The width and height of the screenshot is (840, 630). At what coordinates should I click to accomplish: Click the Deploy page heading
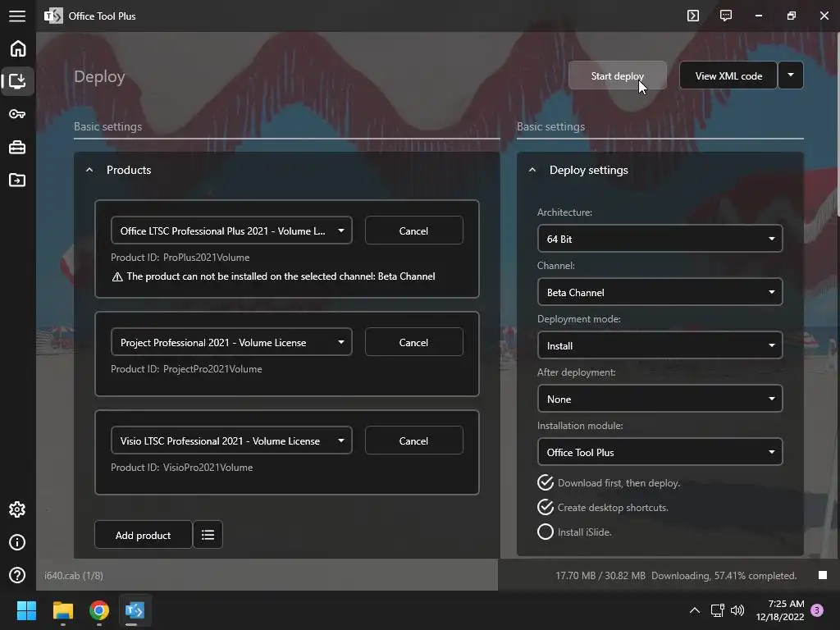coord(99,76)
